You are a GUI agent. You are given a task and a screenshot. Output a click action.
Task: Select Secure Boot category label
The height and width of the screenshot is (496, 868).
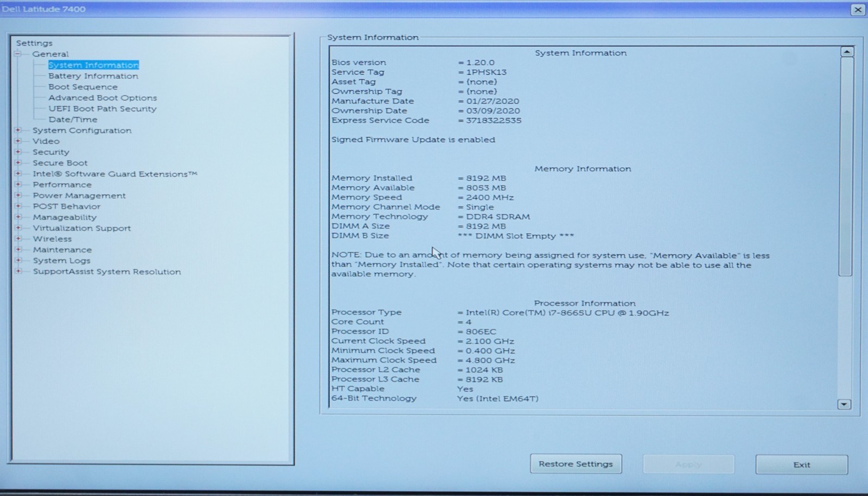pos(60,163)
